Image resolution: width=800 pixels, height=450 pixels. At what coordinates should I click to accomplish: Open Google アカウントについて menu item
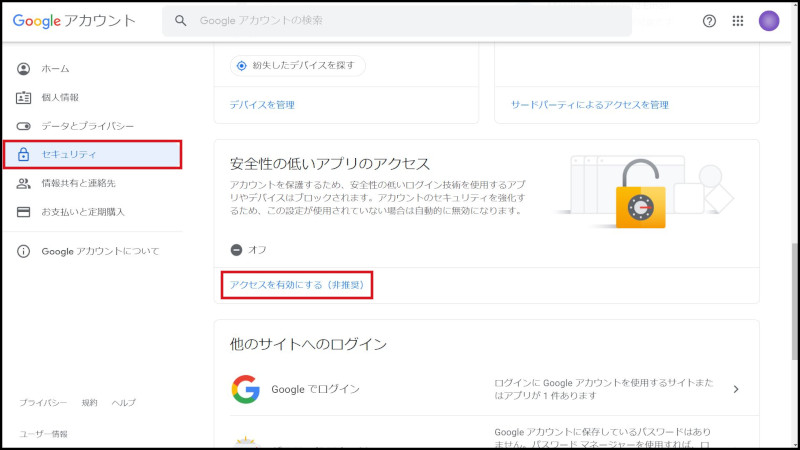click(100, 251)
